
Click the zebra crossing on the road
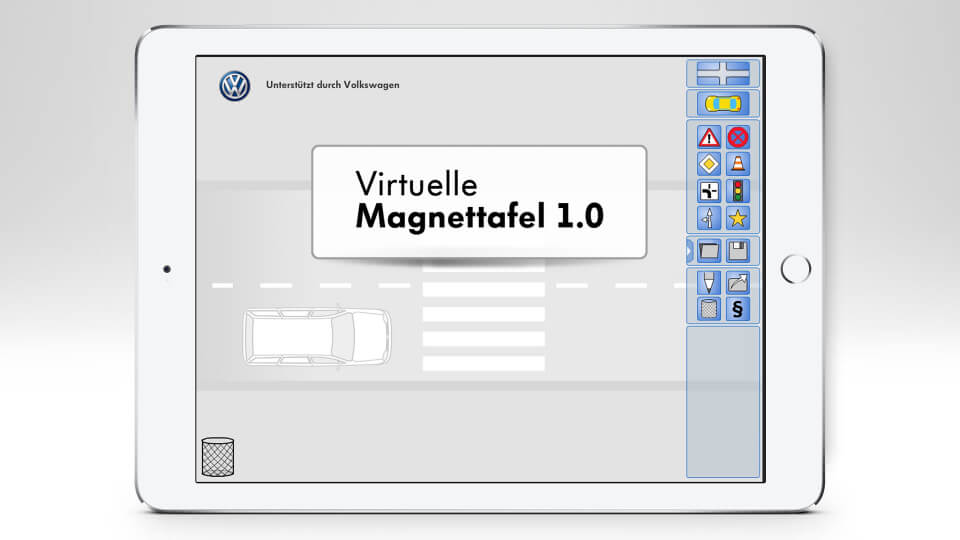coord(484,315)
